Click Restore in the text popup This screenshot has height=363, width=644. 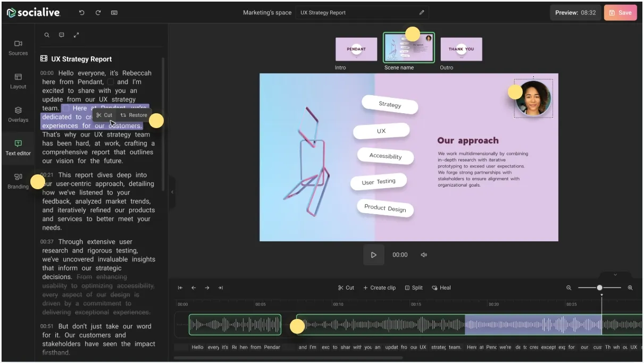(133, 115)
